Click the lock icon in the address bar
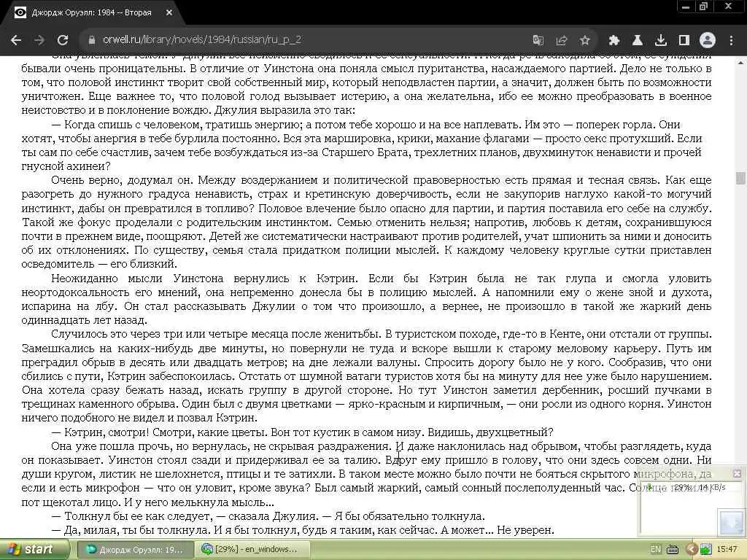The height and width of the screenshot is (560, 747). pyautogui.click(x=92, y=40)
